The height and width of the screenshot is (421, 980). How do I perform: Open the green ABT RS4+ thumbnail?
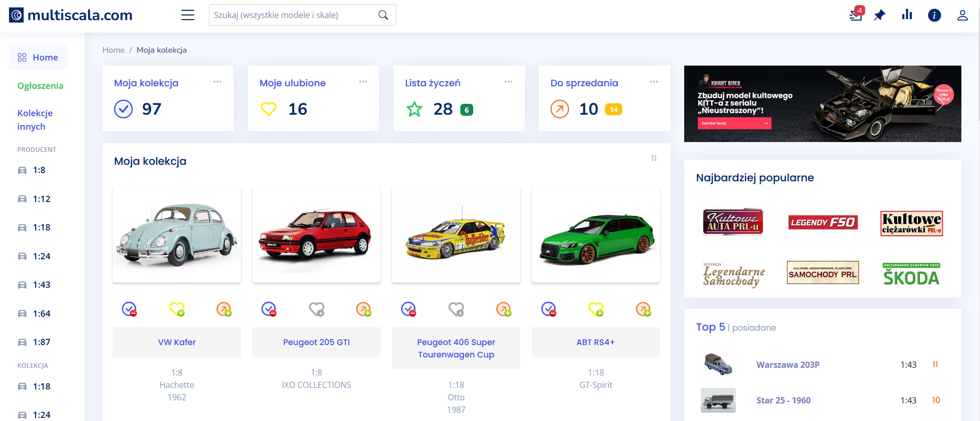click(x=596, y=235)
